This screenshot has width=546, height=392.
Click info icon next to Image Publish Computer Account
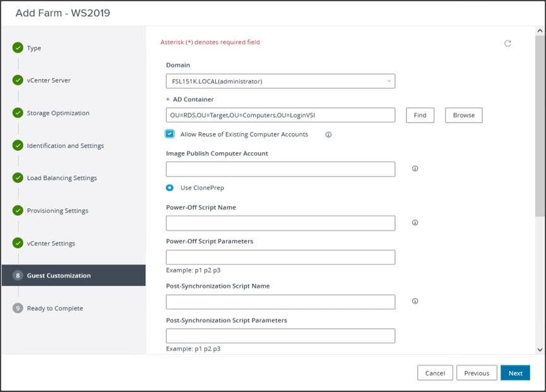pyautogui.click(x=415, y=169)
